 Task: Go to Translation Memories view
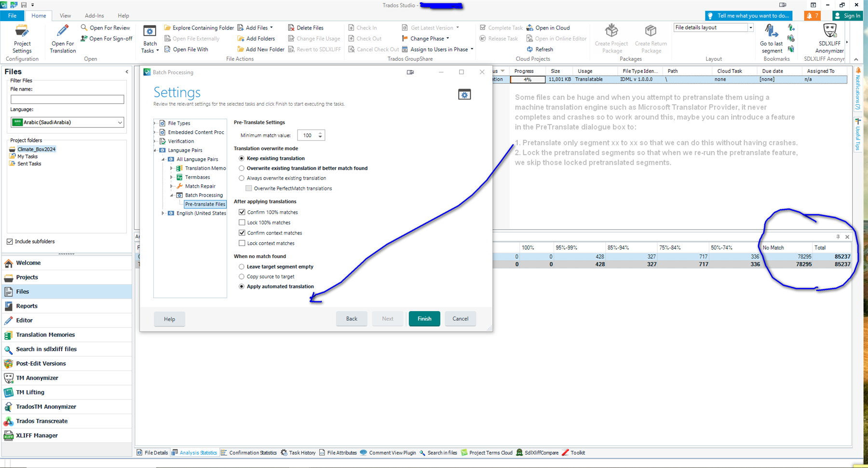pos(67,335)
